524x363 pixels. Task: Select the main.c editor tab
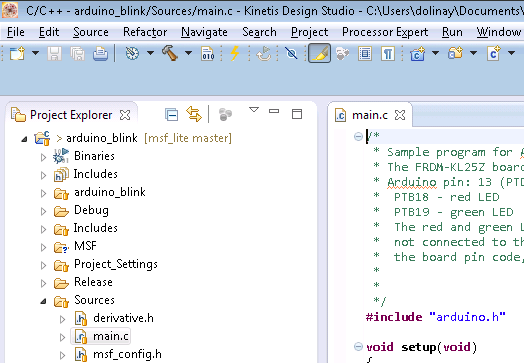pyautogui.click(x=370, y=115)
